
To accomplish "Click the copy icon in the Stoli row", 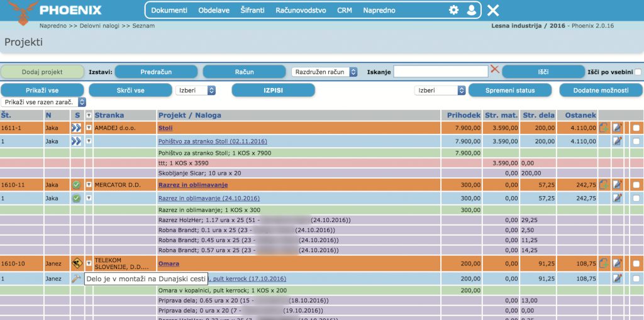I will click(x=604, y=128).
